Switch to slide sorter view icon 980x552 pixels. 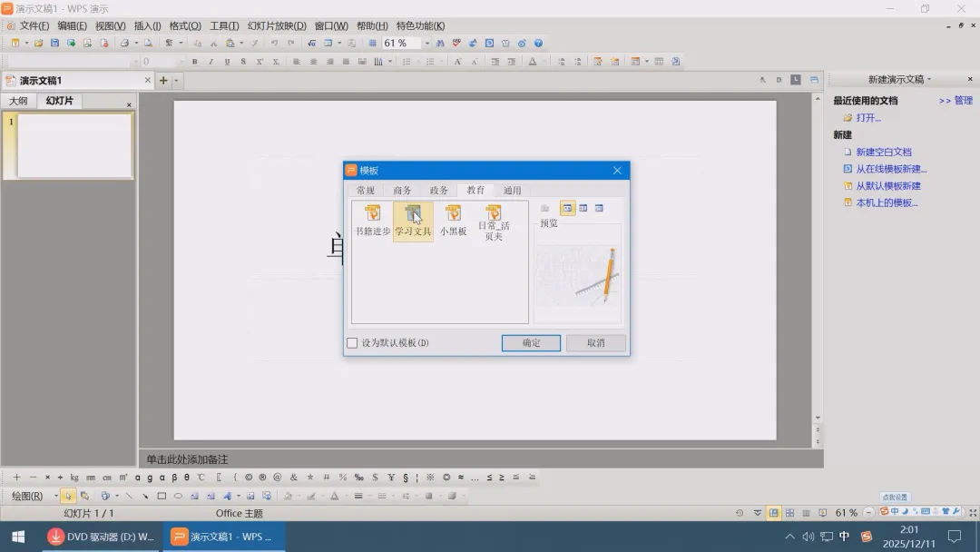coord(790,513)
